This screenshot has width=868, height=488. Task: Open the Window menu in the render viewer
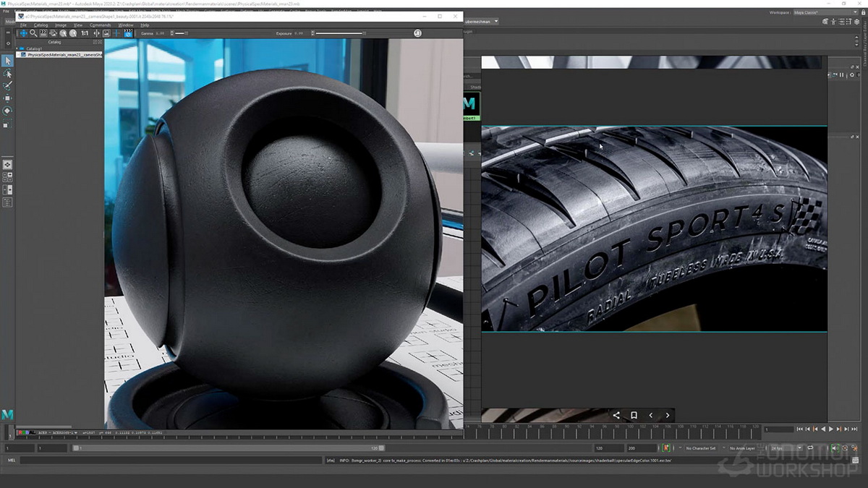[x=126, y=25]
